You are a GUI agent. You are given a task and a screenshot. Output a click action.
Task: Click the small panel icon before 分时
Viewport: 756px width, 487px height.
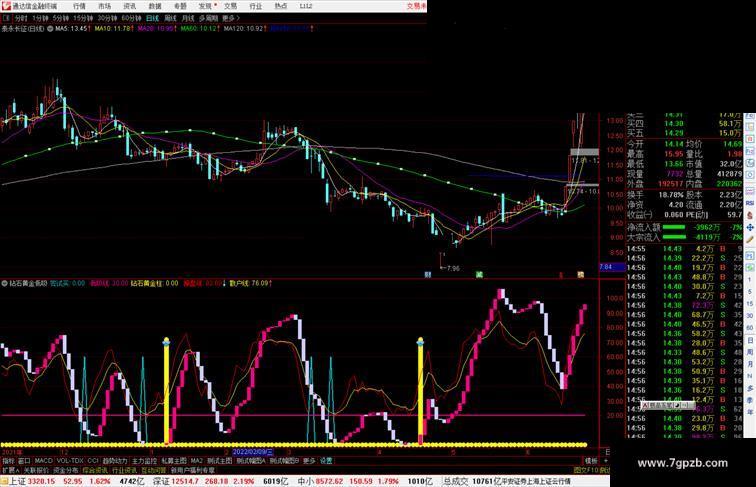coord(7,18)
